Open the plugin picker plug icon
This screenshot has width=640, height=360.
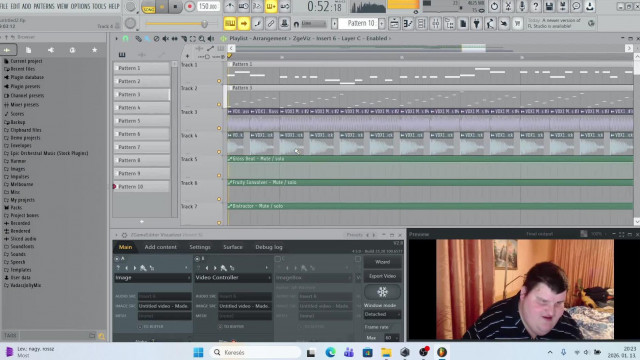[x=476, y=24]
